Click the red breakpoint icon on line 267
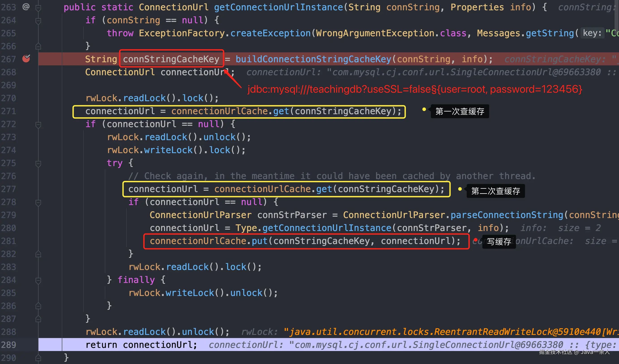This screenshot has width=619, height=364. (x=26, y=58)
